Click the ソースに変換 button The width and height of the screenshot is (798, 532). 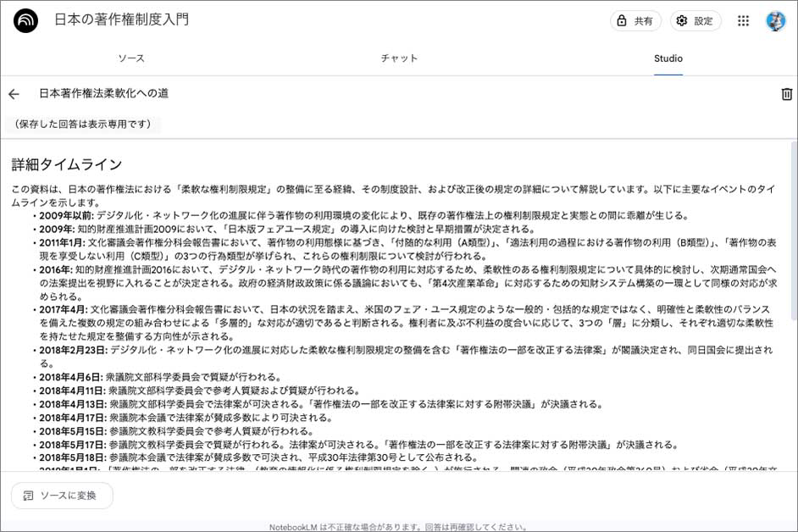(62, 496)
